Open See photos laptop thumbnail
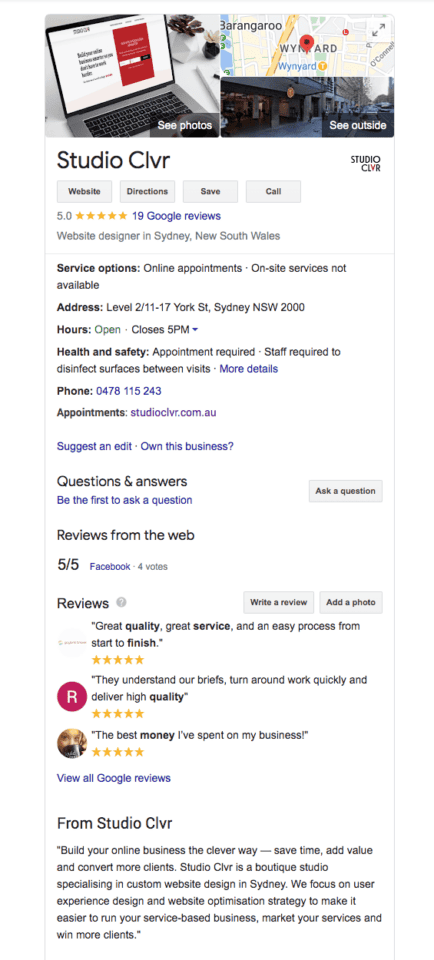The image size is (434, 960). (132, 76)
